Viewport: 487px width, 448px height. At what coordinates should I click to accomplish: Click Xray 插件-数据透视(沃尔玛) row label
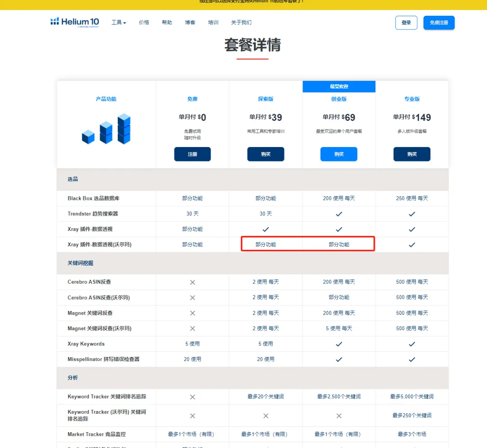(x=99, y=245)
